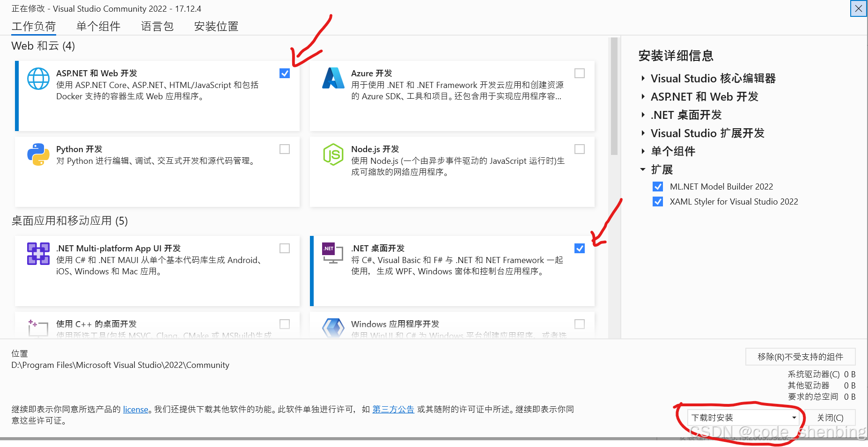Click the Azure development logo icon
The height and width of the screenshot is (447, 868).
click(333, 78)
